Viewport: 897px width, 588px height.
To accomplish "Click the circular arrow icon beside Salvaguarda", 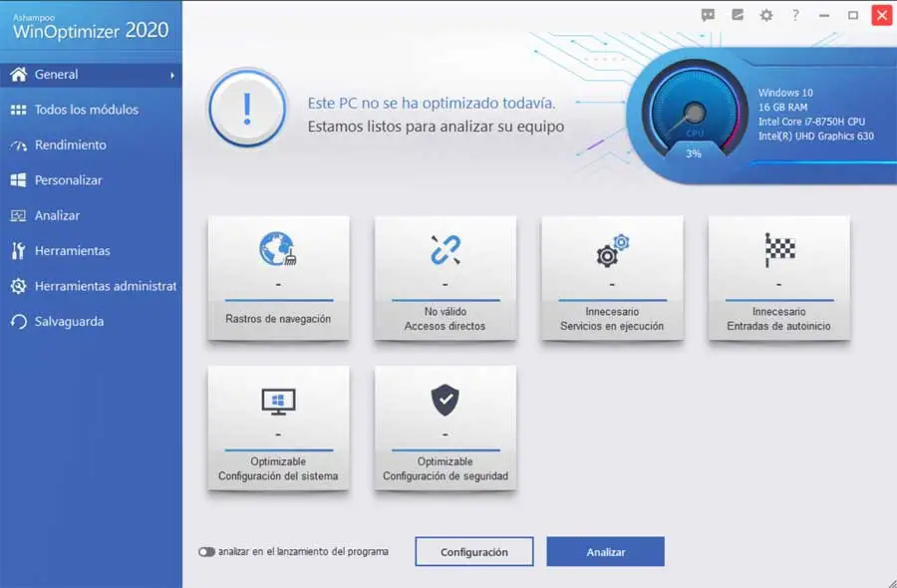I will click(x=18, y=322).
